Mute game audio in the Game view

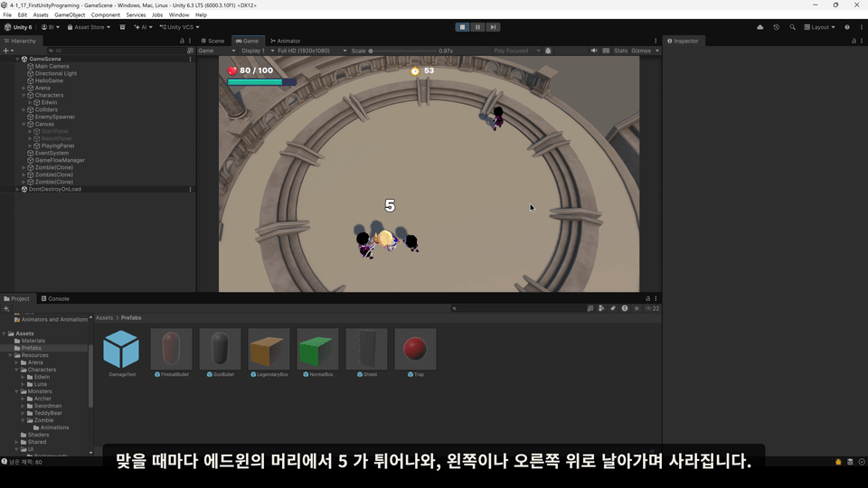point(593,51)
